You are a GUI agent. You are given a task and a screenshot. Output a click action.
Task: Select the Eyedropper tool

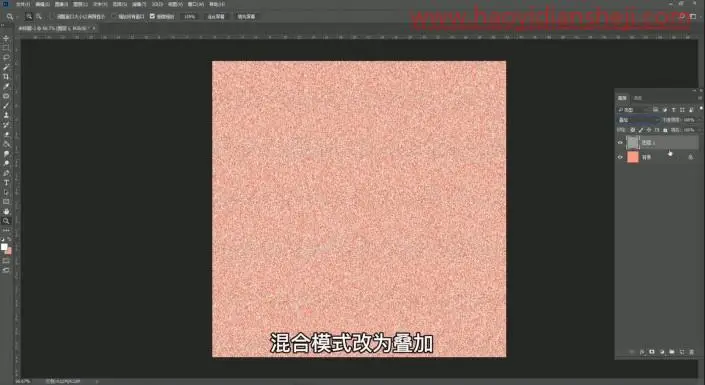pyautogui.click(x=6, y=86)
